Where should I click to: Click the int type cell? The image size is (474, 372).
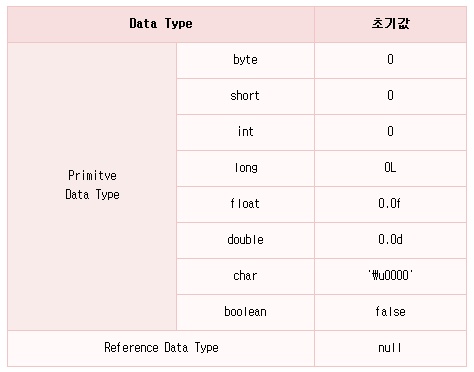point(245,132)
